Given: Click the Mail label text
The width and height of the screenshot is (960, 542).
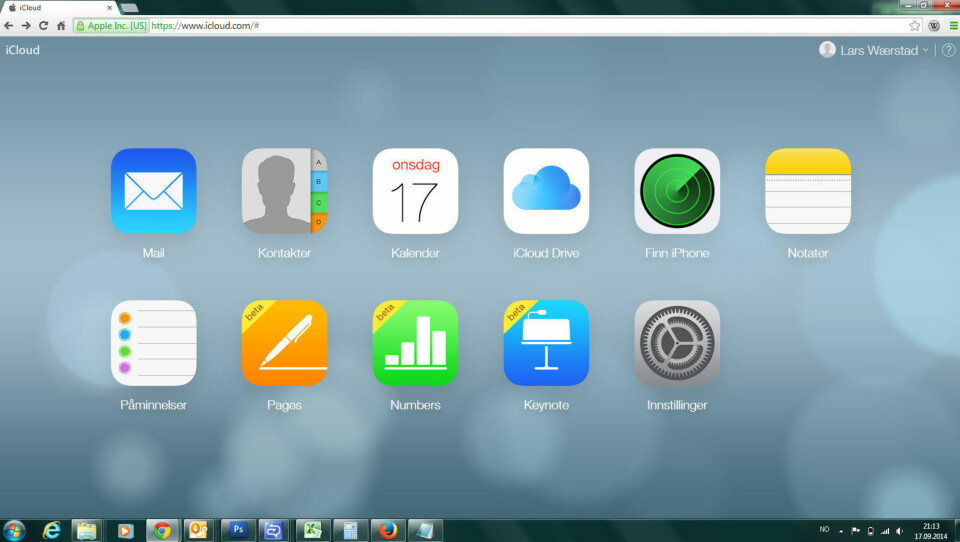Looking at the screenshot, I should click(154, 253).
